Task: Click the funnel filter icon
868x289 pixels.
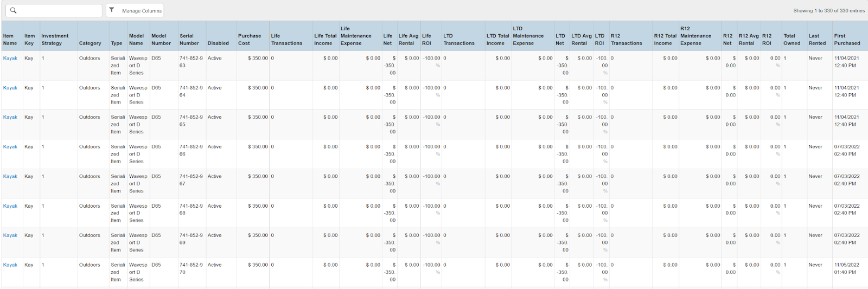Action: 112,10
